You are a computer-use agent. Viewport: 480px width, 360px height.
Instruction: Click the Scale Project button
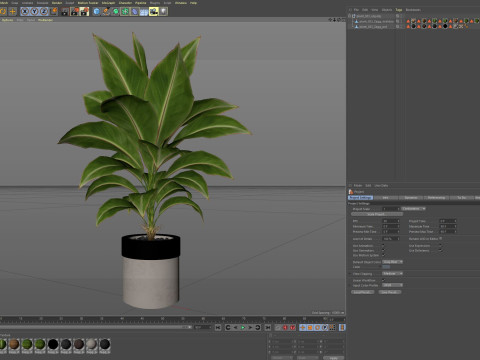pyautogui.click(x=377, y=214)
